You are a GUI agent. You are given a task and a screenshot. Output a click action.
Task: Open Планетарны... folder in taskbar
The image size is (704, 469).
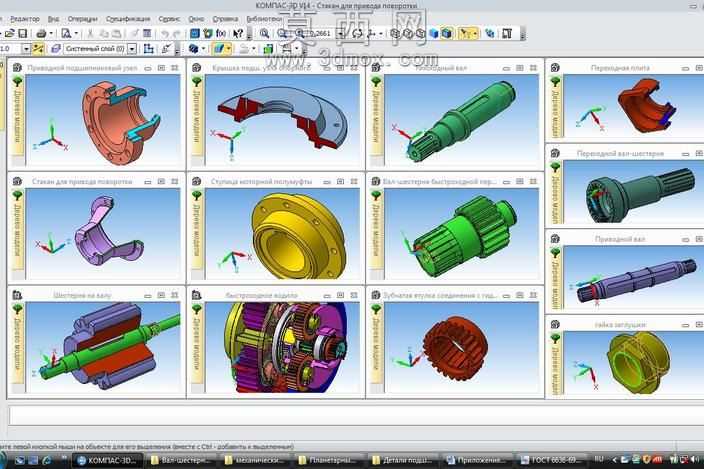330,460
